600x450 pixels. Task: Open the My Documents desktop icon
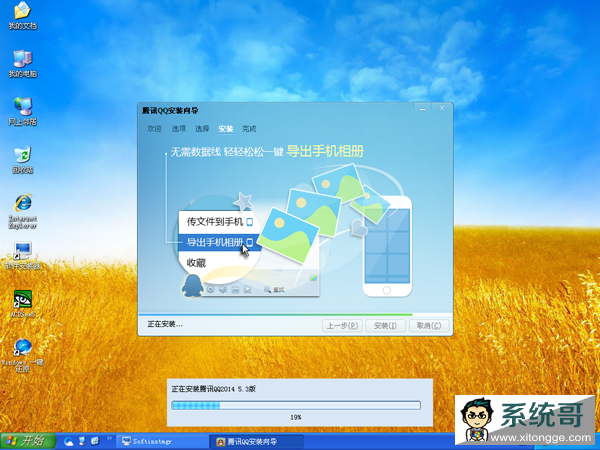click(23, 16)
